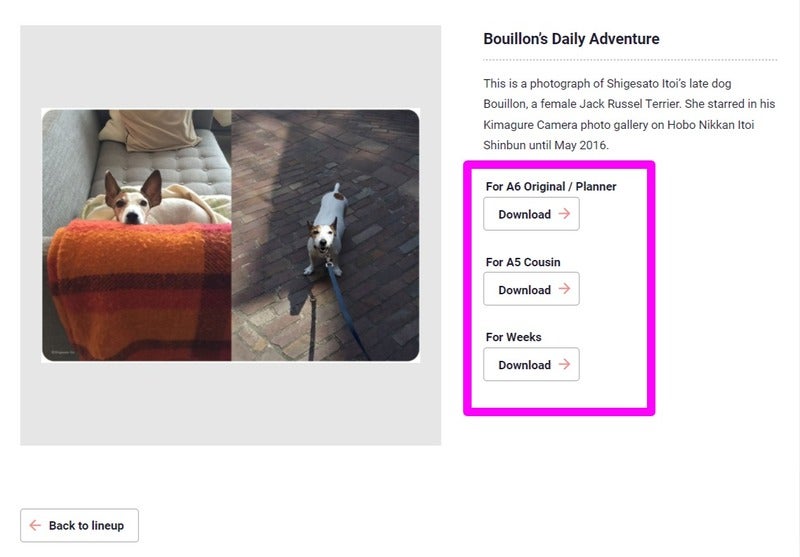Click arrow icon on A5 Cousin Download button
The image size is (800, 557).
[565, 289]
